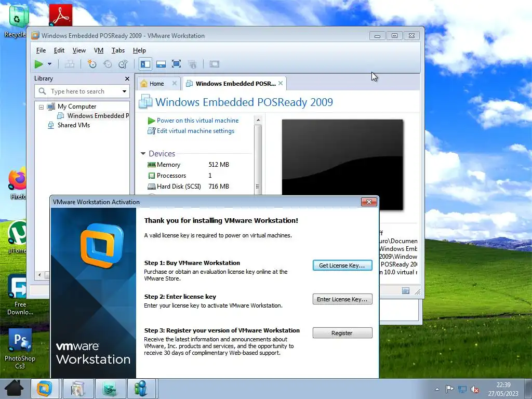Open the Adobe Acrobat desktop icon

tap(61, 15)
